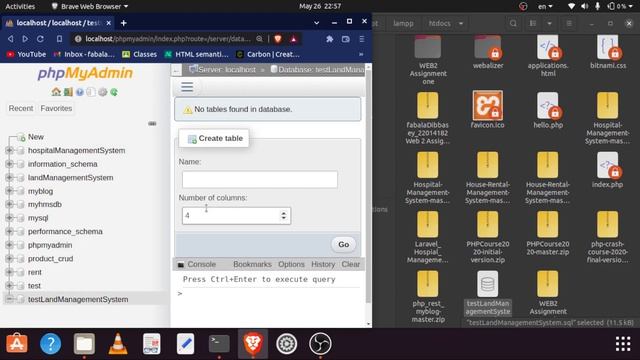Viewport: 640px width, 360px height.
Task: Toggle the Console panel header
Action: pyautogui.click(x=197, y=264)
